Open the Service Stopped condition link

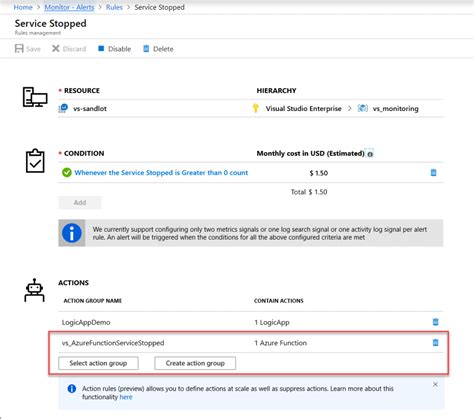161,173
